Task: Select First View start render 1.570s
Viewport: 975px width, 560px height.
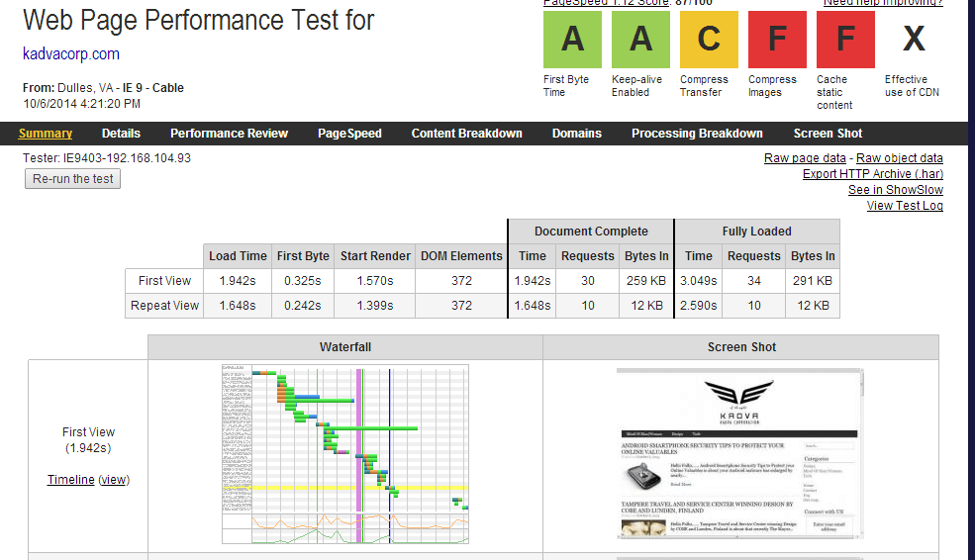Action: [x=375, y=281]
